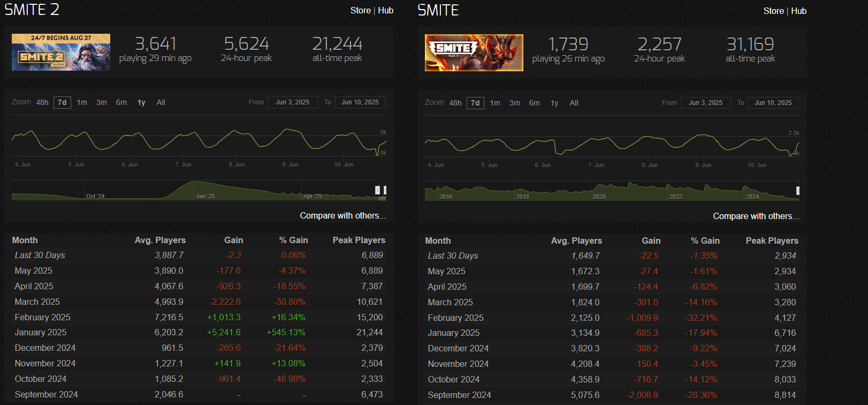Click SMITE From date field Jun 3, 2025
The width and height of the screenshot is (868, 405).
point(706,103)
